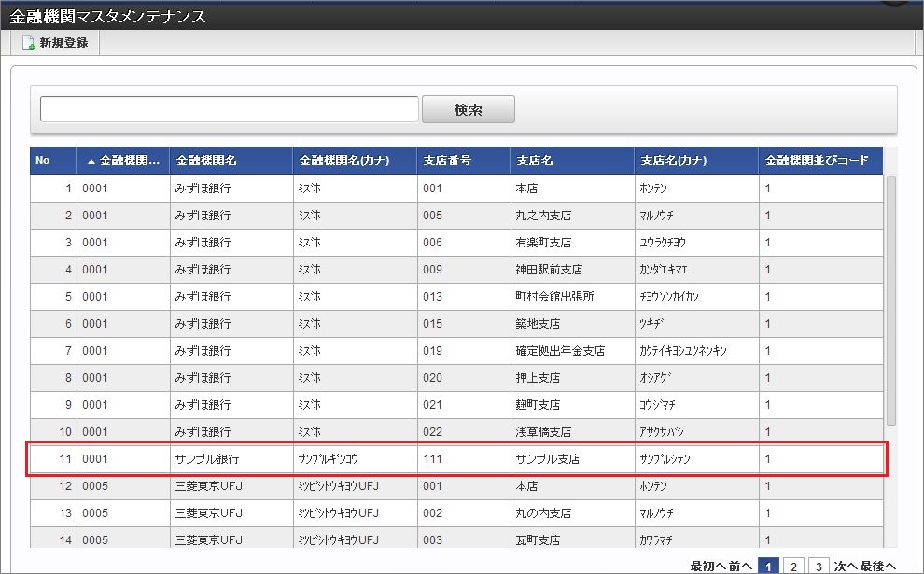This screenshot has height=574, width=924.
Task: Select 神田駅前支店 cell in row 4
Action: (572, 270)
